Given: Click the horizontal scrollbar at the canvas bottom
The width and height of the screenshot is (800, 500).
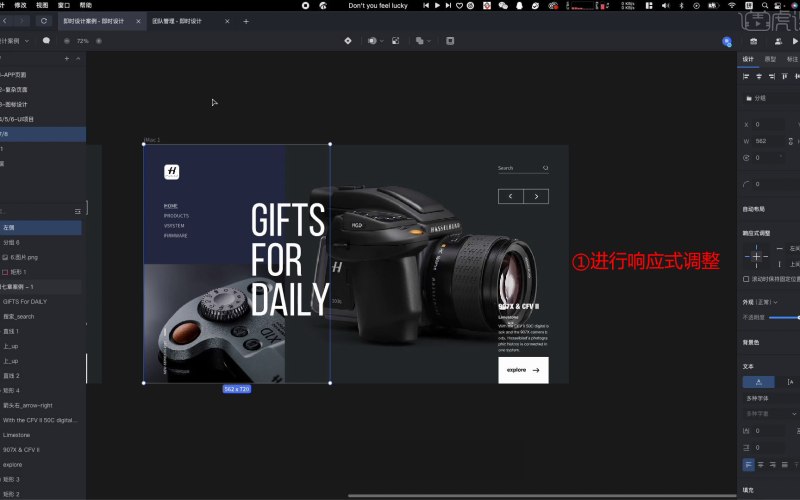Looking at the screenshot, I should [541, 495].
